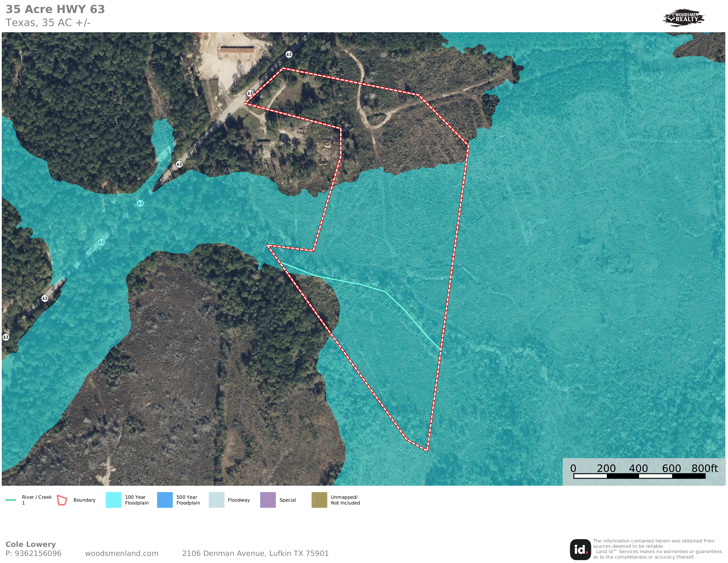
Task: Click the 35 Acre HWY 63 title
Action: [55, 9]
